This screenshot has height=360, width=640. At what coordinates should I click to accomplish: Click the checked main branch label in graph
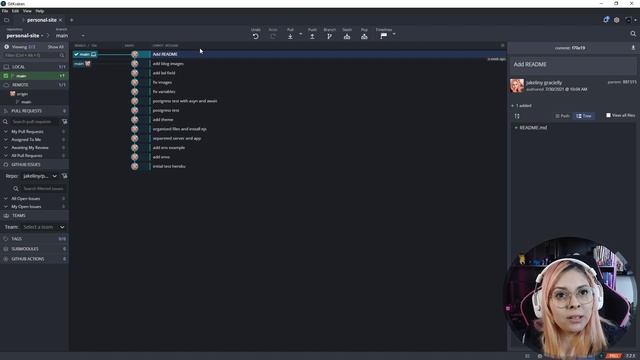[85, 54]
